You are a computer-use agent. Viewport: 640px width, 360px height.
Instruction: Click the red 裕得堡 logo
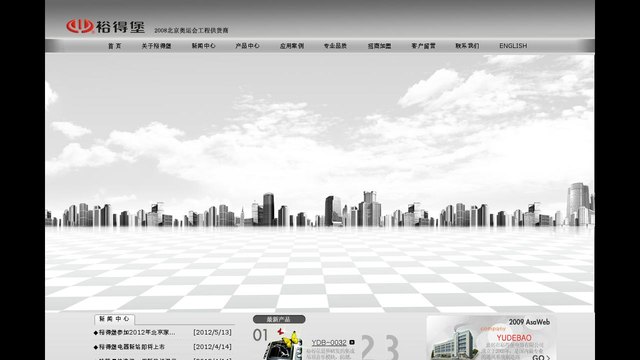(x=105, y=27)
